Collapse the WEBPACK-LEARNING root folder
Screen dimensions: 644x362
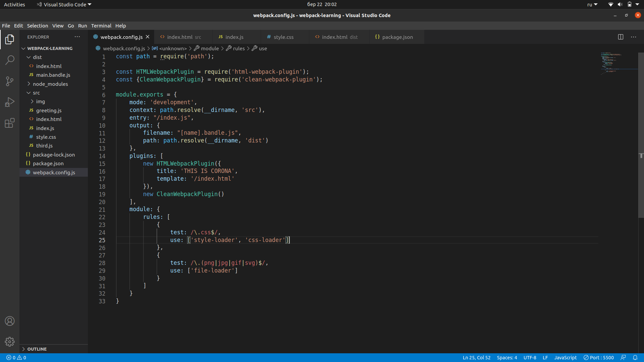click(54, 48)
